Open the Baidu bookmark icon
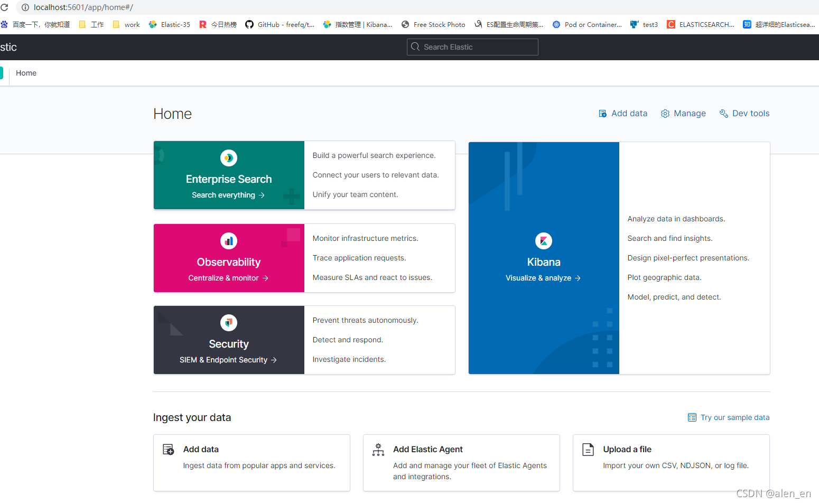The image size is (819, 504). point(4,24)
